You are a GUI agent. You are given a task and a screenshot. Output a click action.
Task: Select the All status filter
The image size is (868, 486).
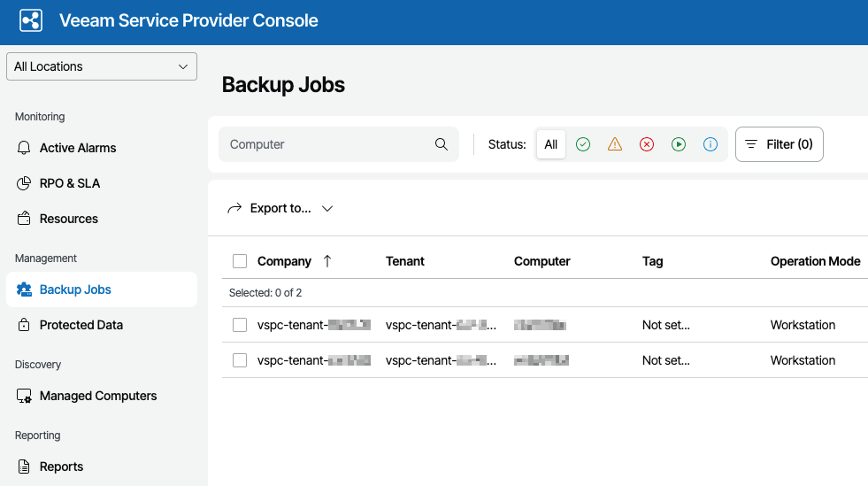point(551,144)
